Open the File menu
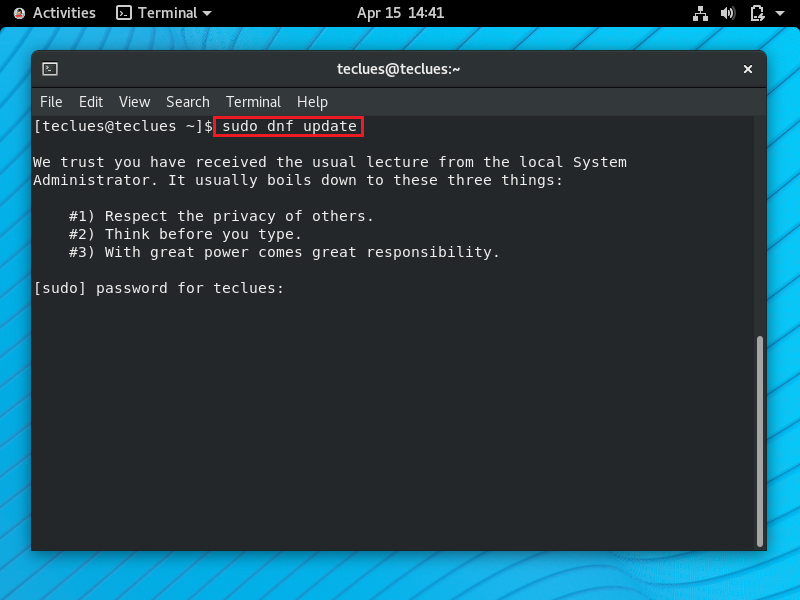The width and height of the screenshot is (800, 600). 51,101
